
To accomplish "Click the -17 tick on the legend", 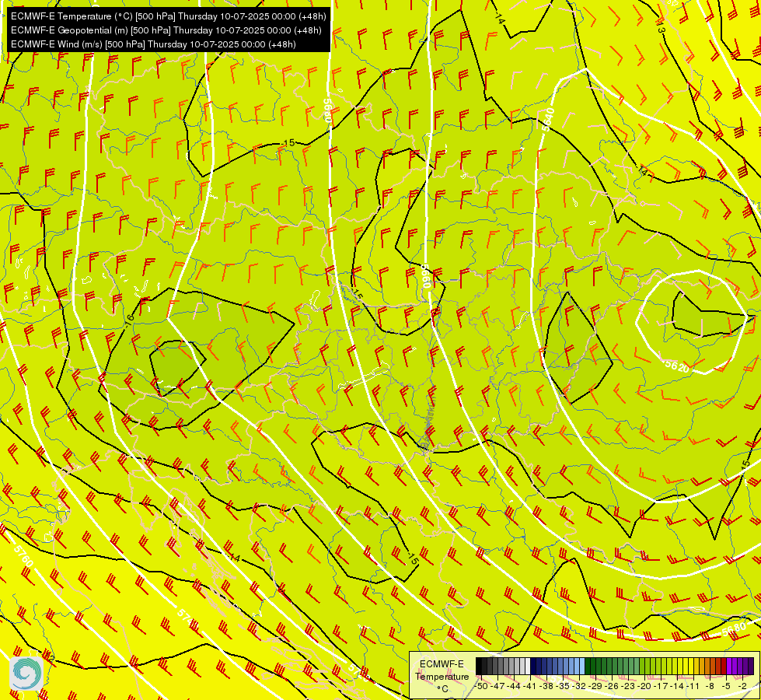I will (661, 686).
